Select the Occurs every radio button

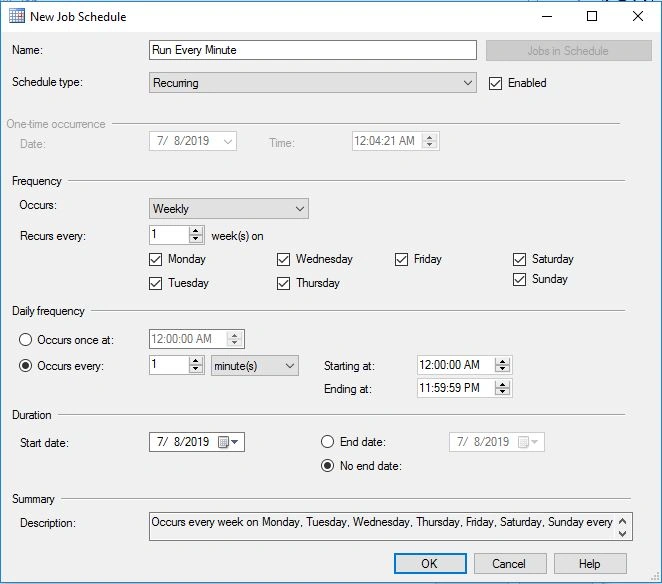click(25, 366)
